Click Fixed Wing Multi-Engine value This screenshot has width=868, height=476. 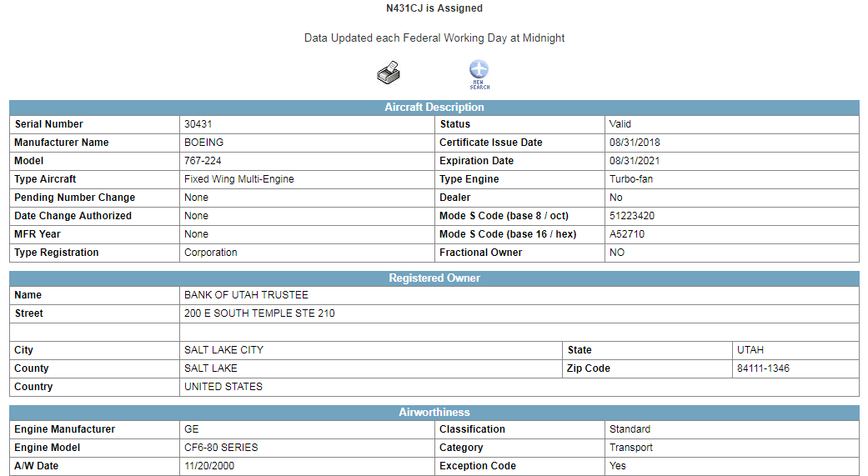click(239, 178)
